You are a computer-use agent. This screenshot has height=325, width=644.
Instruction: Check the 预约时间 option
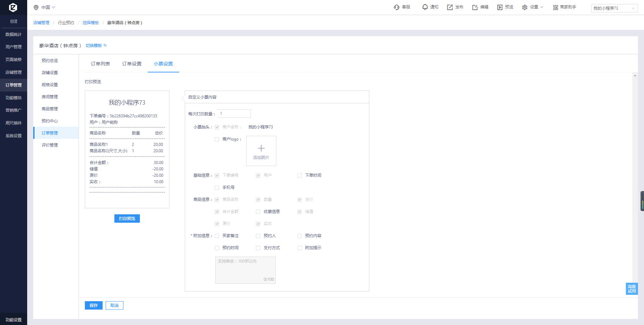217,248
